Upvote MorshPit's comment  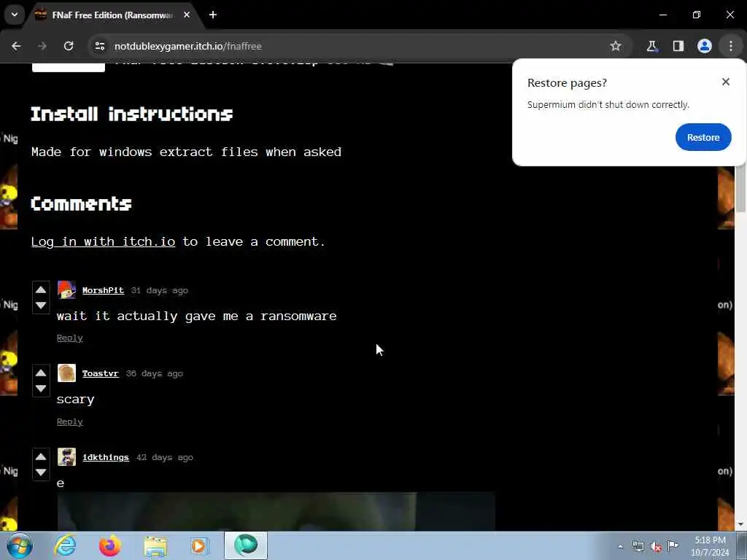[41, 289]
